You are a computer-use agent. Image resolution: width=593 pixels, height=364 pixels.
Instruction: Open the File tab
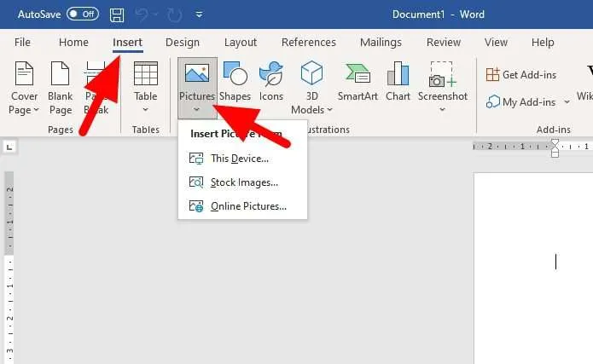tap(22, 43)
